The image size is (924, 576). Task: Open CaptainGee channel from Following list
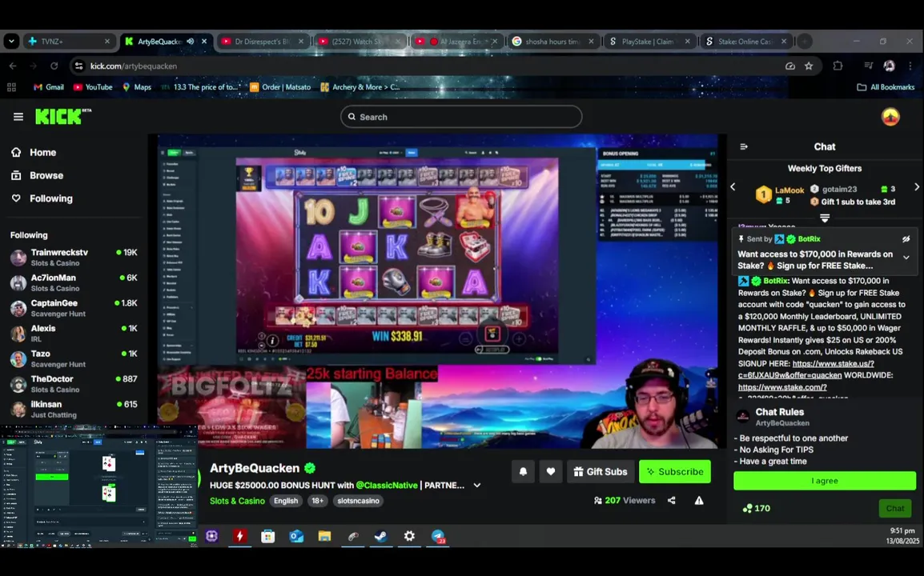click(74, 307)
